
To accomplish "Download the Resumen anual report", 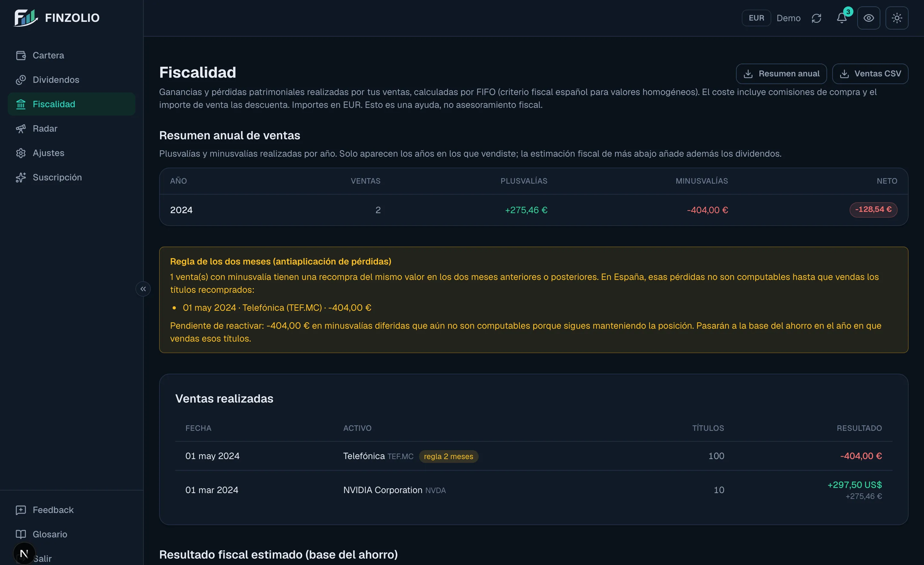I will coord(781,74).
